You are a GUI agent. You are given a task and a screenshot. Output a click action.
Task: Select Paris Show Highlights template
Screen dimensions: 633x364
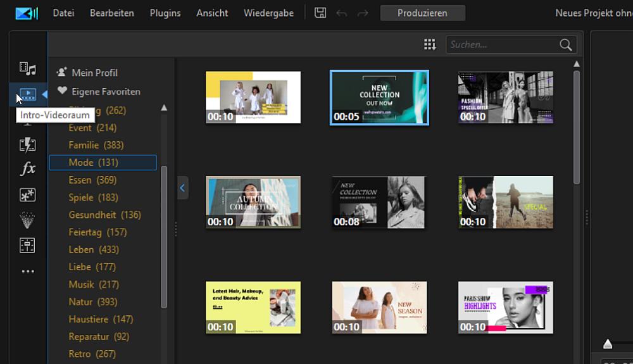505,307
